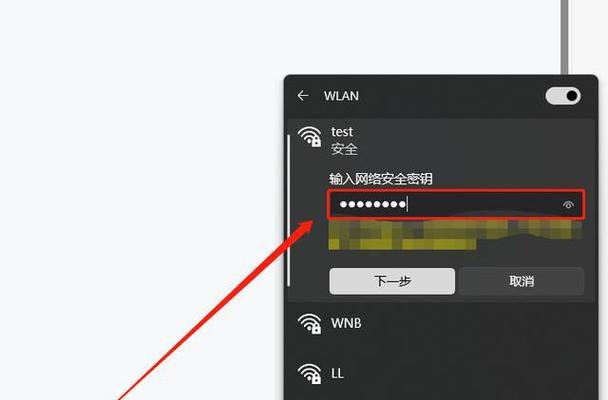
Task: Click the pixelated yellow text below password
Action: (x=454, y=235)
